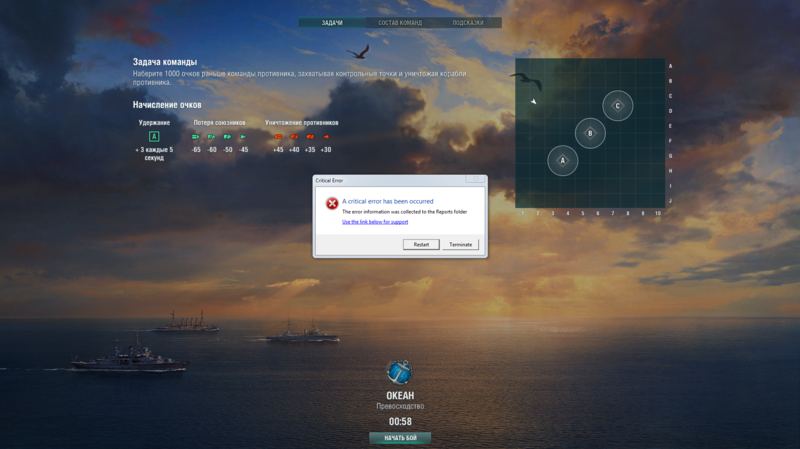Open the ПОДСКАЗКИ tab
This screenshot has width=800, height=449.
click(x=468, y=23)
